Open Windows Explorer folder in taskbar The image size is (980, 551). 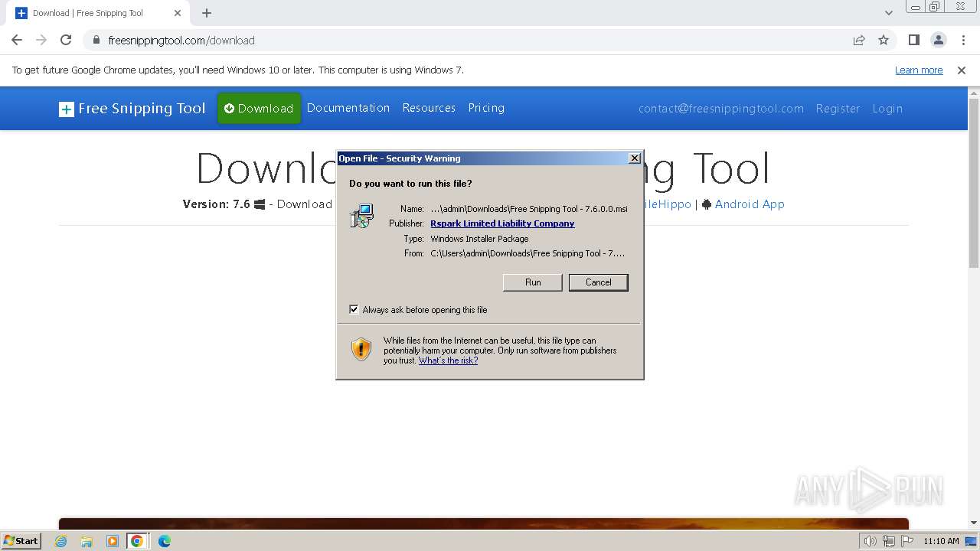coord(87,541)
